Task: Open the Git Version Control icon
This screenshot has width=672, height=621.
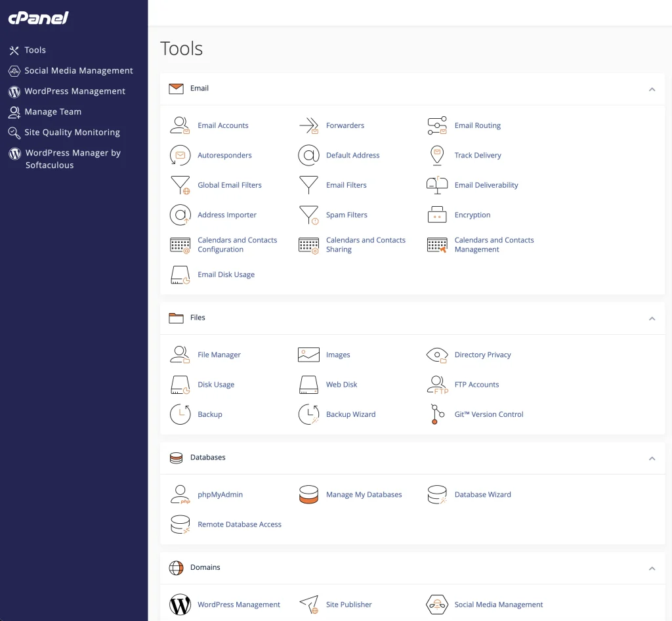Action: pos(437,414)
